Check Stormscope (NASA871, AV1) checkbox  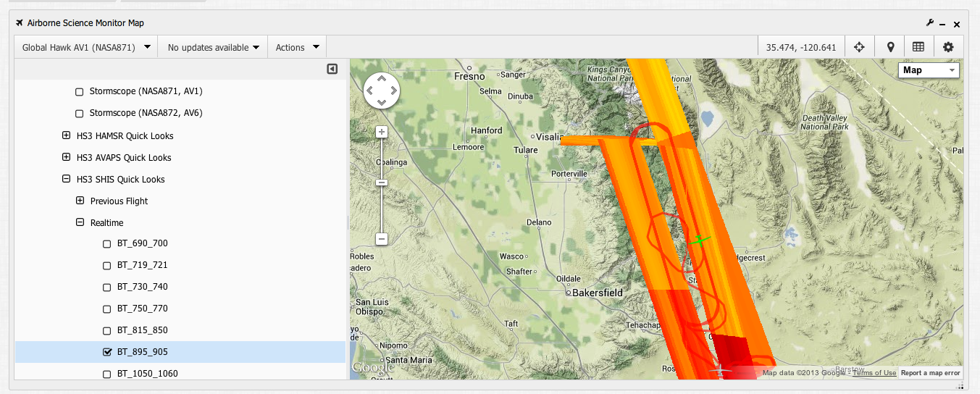[x=80, y=92]
